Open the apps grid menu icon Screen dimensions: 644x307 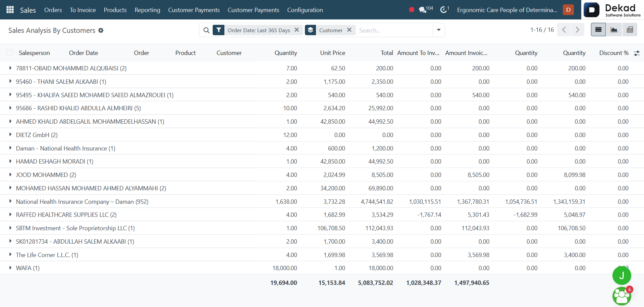point(10,10)
